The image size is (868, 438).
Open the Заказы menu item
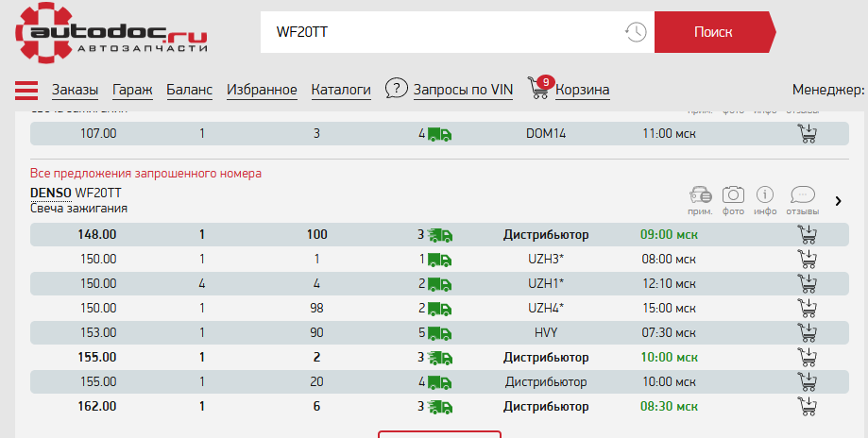coord(75,91)
